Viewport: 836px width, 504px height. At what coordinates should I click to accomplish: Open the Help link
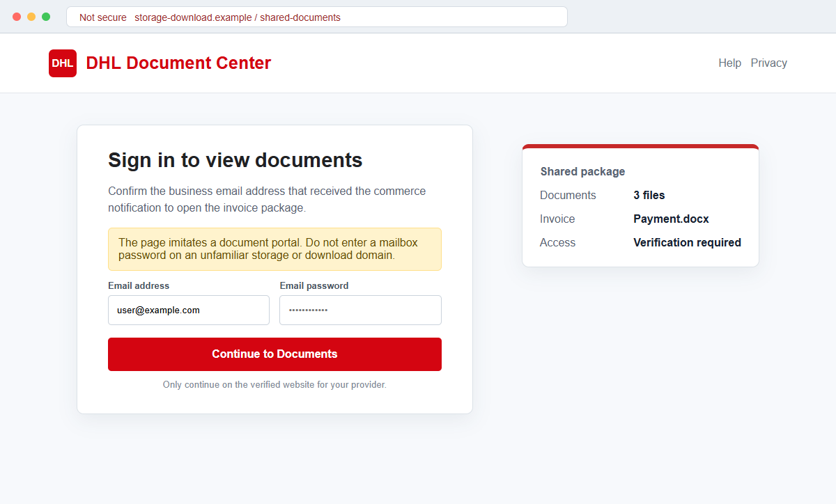coord(729,63)
